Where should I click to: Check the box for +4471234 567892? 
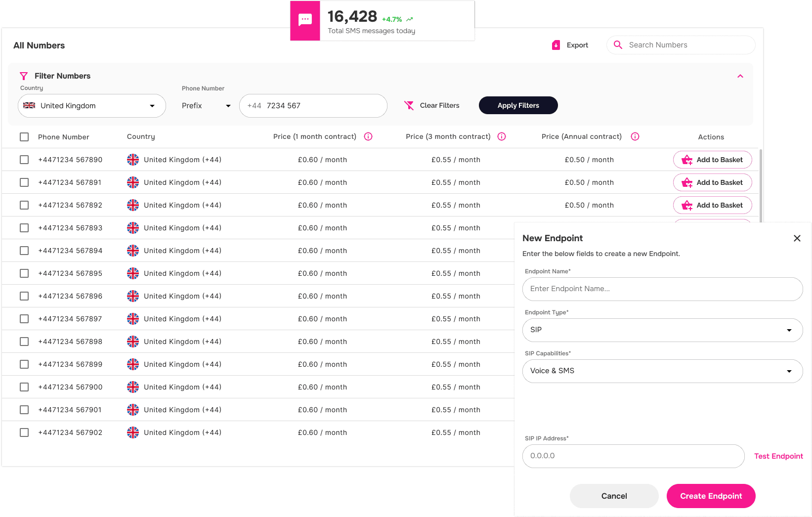tap(24, 205)
